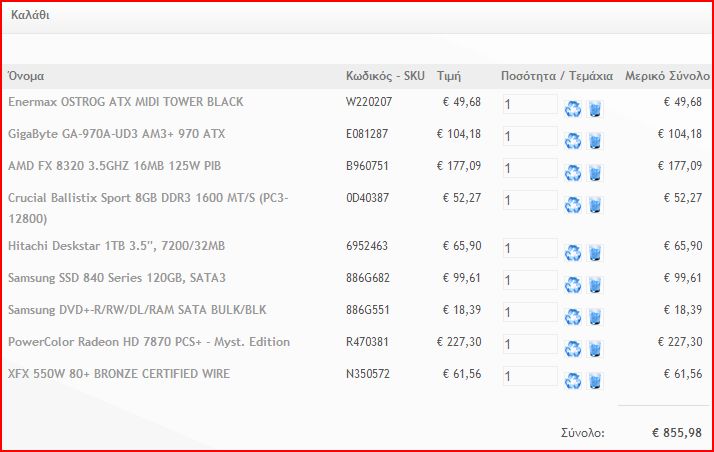Open Samsung DVD+-R/RW/DL/RAM SATA product link
Viewport: 714px width, 452px height.
pos(137,310)
